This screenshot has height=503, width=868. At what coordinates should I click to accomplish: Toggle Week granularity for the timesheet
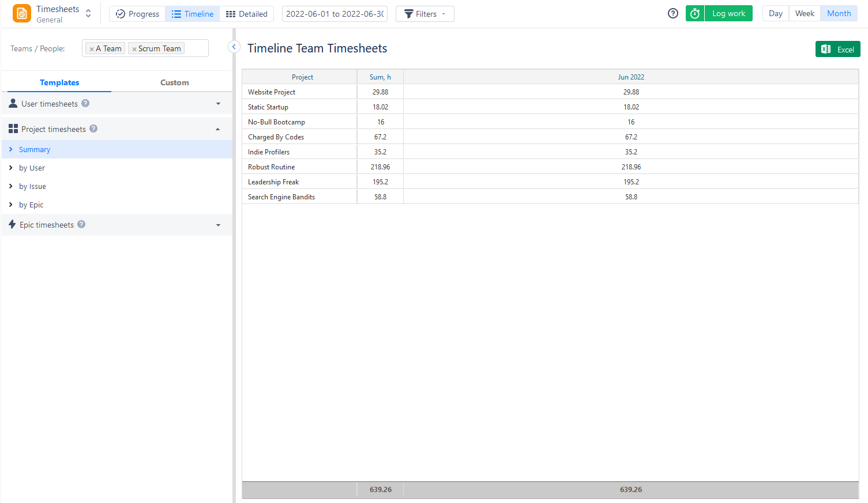804,13
